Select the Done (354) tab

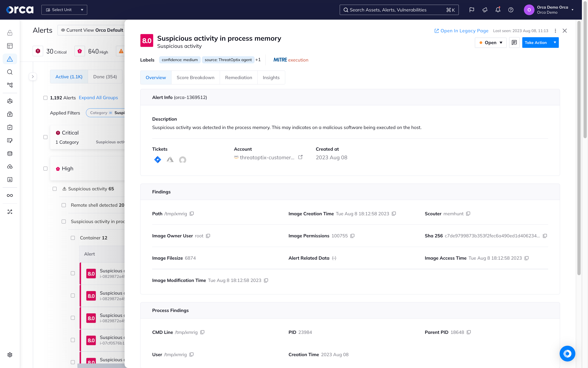pyautogui.click(x=105, y=77)
